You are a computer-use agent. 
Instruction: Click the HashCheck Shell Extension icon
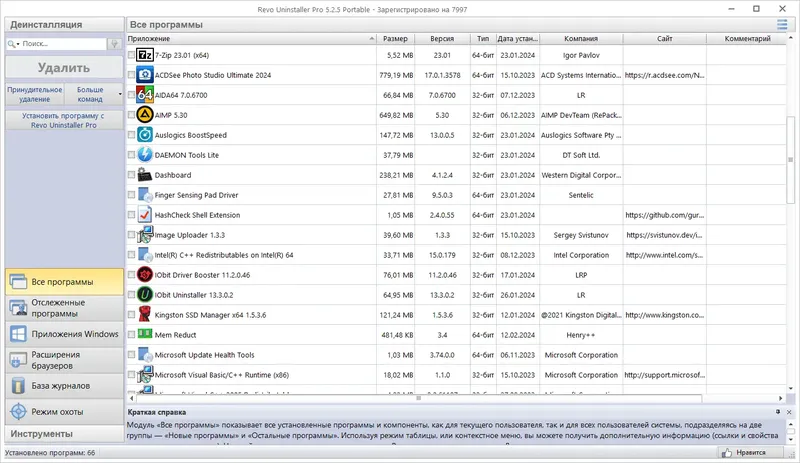(145, 214)
